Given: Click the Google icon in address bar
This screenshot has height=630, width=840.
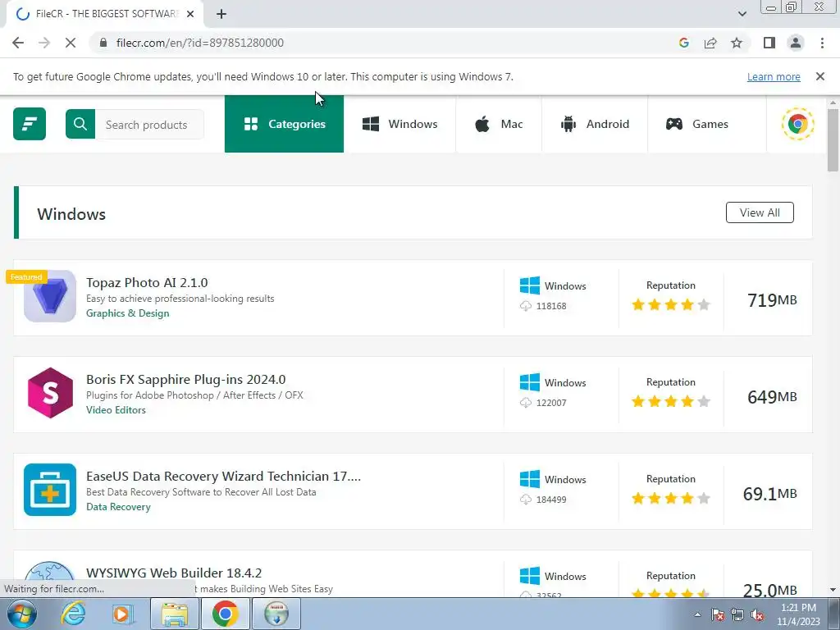Looking at the screenshot, I should 683,43.
